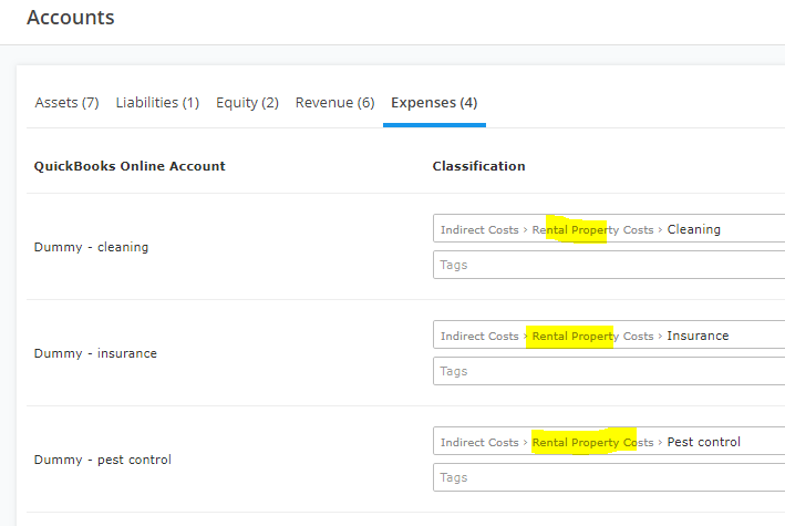Image resolution: width=785 pixels, height=526 pixels.
Task: Open the Liabilities (1) tab
Action: pyautogui.click(x=157, y=103)
